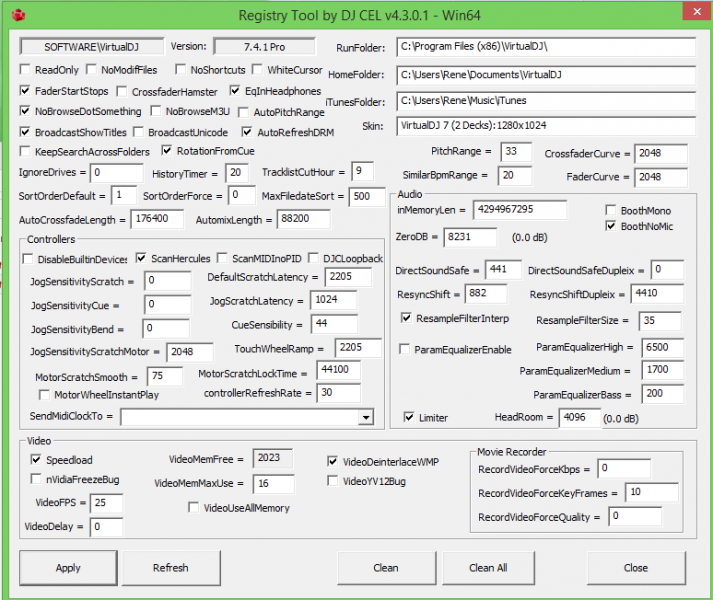Click the ZeroDB input field
Screen dimensions: 713x600
470,237
